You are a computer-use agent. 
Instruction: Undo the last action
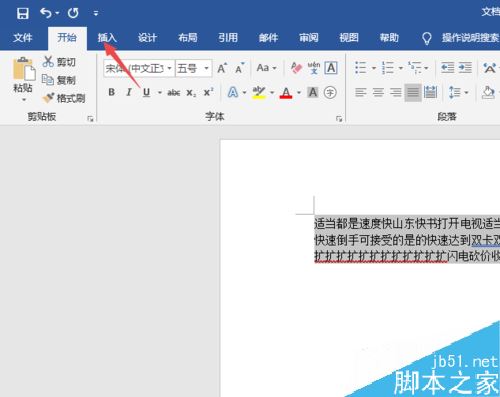[46, 13]
